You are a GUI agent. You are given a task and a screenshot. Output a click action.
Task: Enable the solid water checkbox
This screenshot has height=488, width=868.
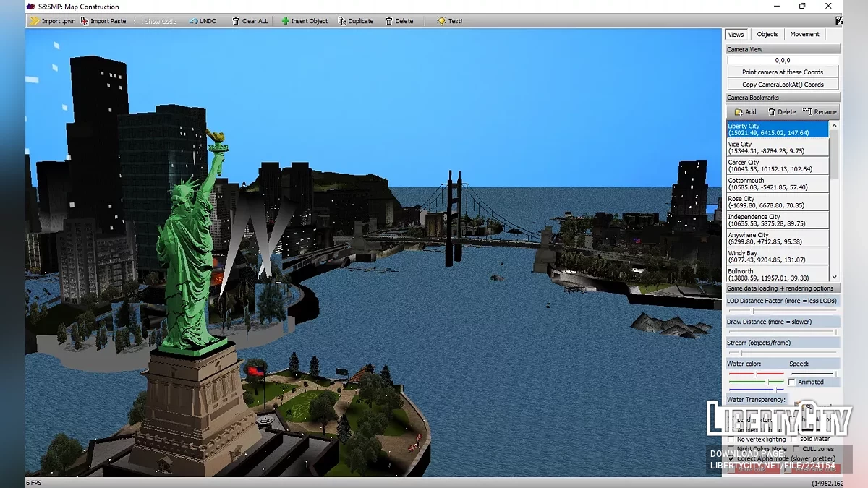click(x=795, y=439)
